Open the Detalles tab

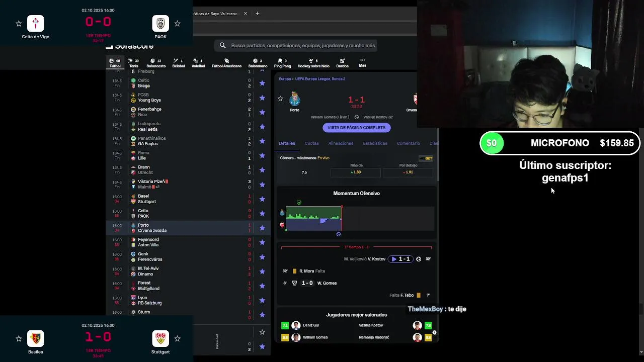(x=287, y=143)
